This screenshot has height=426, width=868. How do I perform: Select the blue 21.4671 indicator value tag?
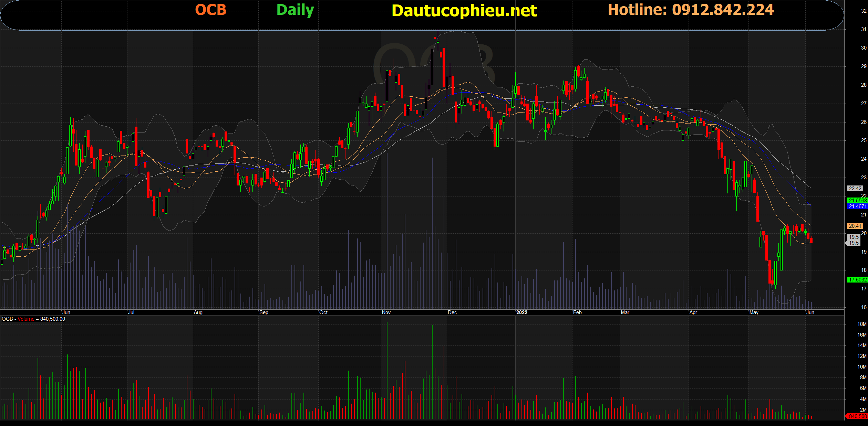pos(857,206)
